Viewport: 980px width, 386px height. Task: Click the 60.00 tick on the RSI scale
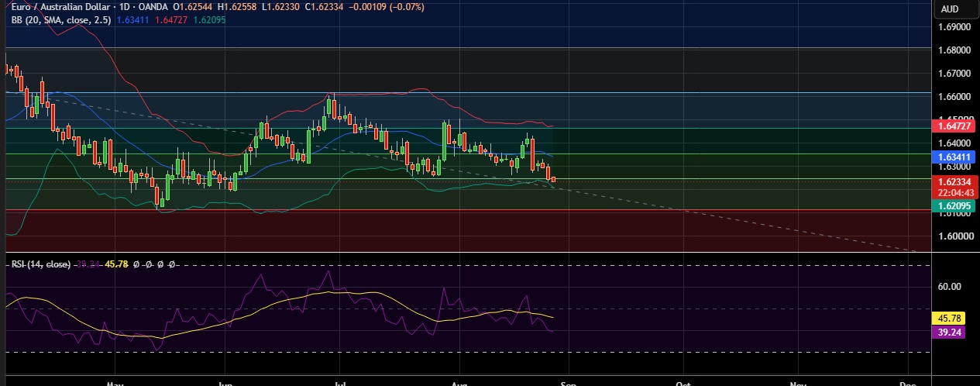coord(950,287)
